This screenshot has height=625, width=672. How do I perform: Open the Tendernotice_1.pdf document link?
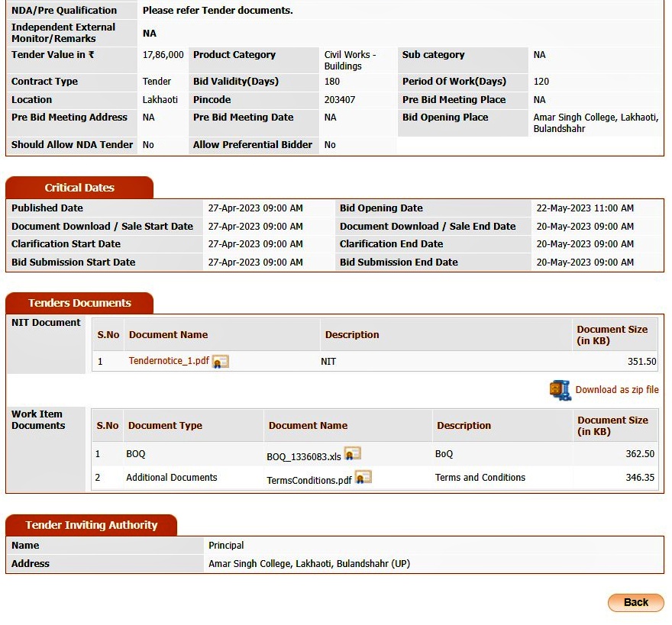[169, 361]
